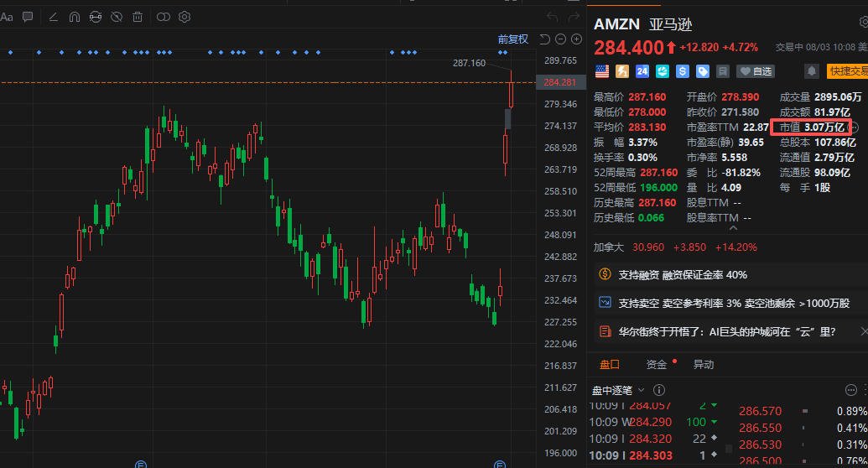
Task: Click the 市盈率TTM 22.87 value
Action: [756, 127]
